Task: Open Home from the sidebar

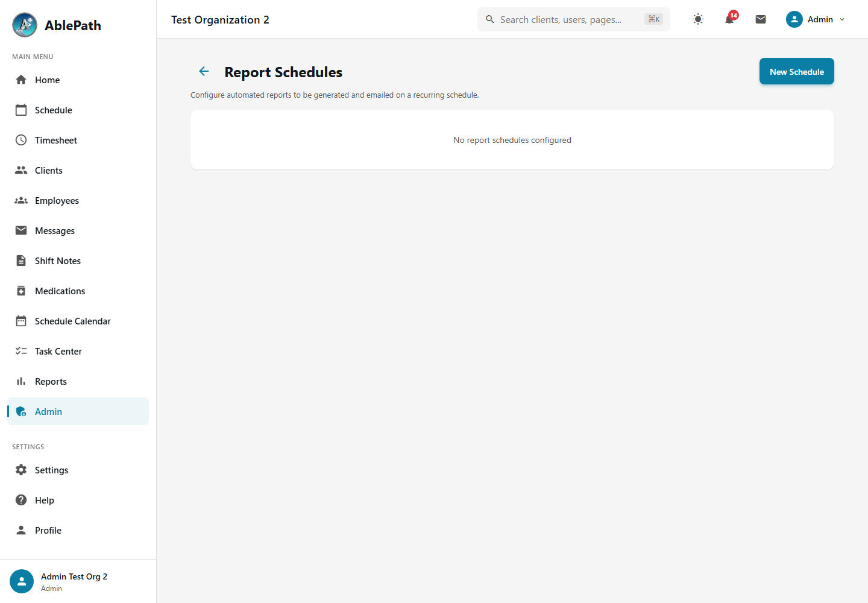Action: pyautogui.click(x=78, y=80)
